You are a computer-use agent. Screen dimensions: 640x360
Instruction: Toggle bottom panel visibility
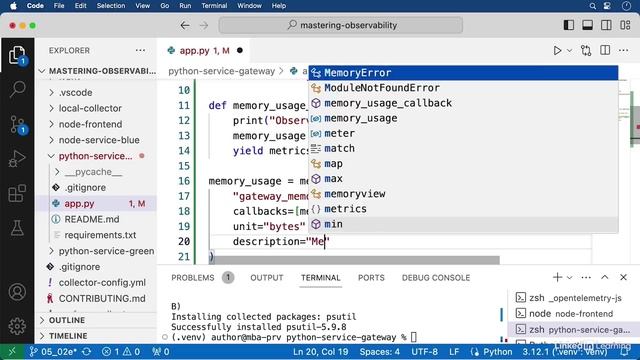pos(587,25)
